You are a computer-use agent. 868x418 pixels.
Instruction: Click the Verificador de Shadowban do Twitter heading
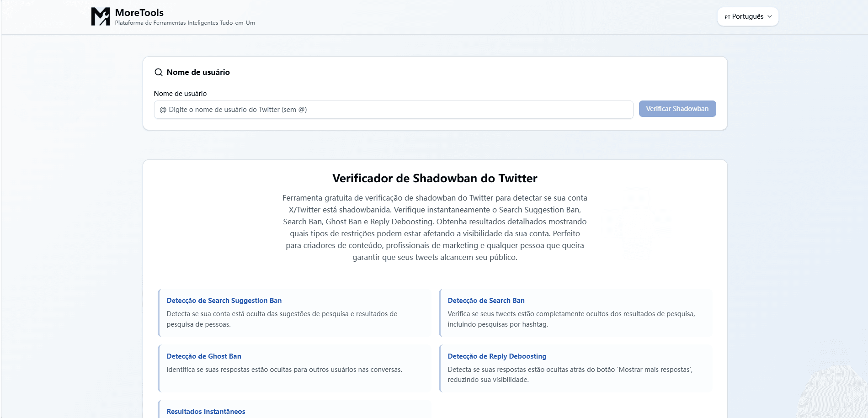[x=435, y=178]
